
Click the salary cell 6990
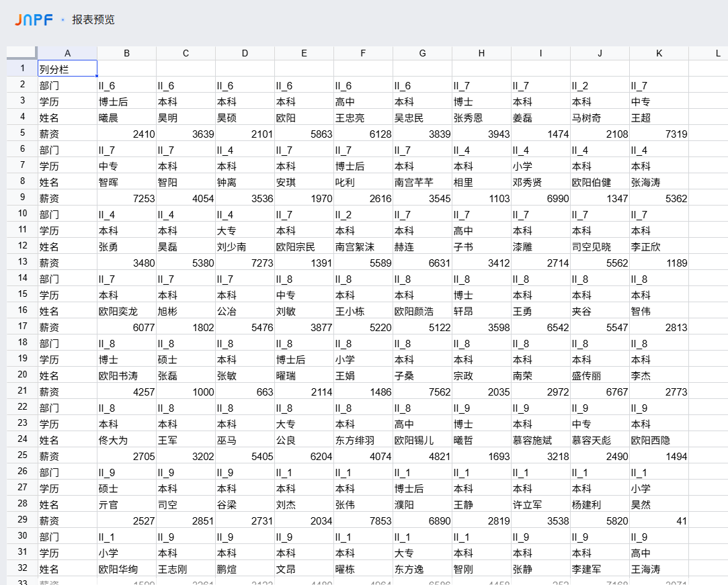click(x=541, y=198)
